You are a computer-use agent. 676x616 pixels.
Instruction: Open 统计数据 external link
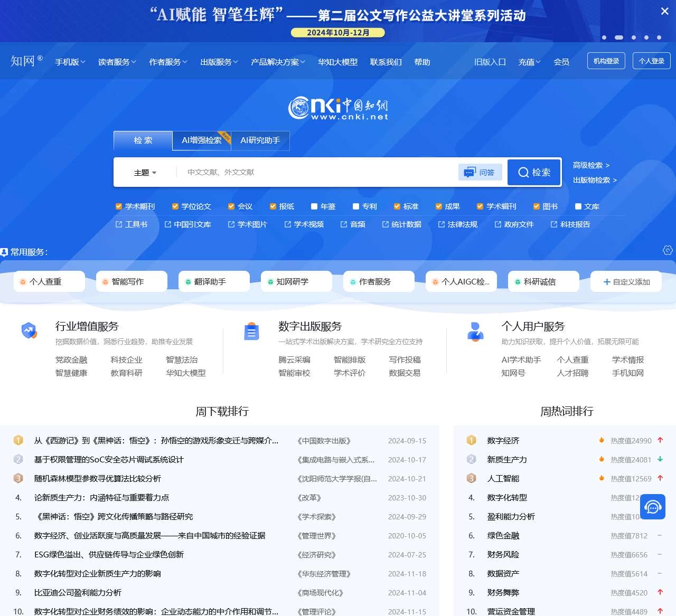pyautogui.click(x=402, y=224)
